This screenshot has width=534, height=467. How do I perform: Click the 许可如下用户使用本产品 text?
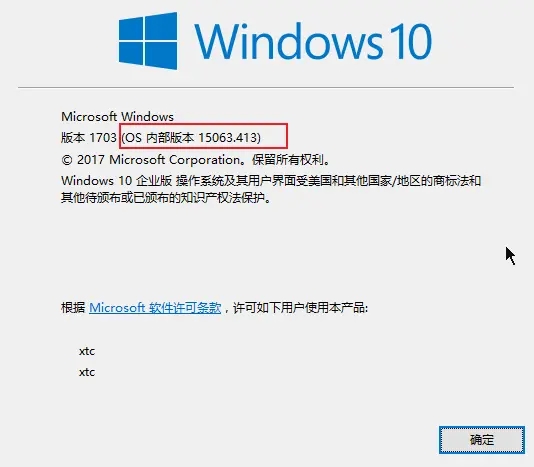299,308
